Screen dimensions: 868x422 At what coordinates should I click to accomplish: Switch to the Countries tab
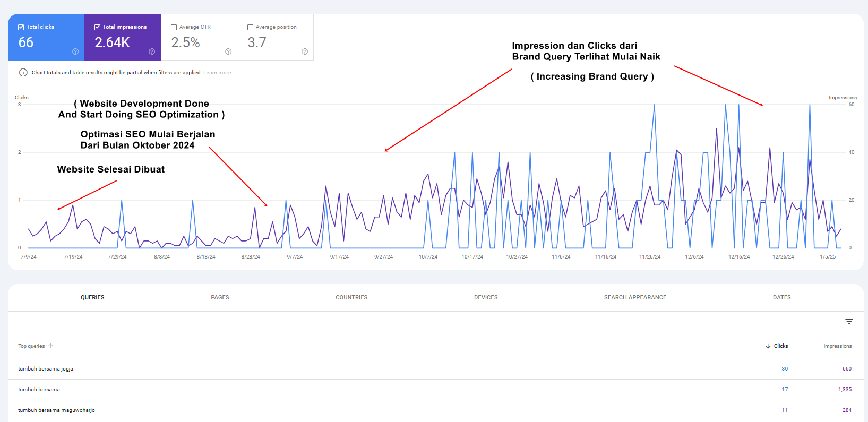[x=351, y=297]
